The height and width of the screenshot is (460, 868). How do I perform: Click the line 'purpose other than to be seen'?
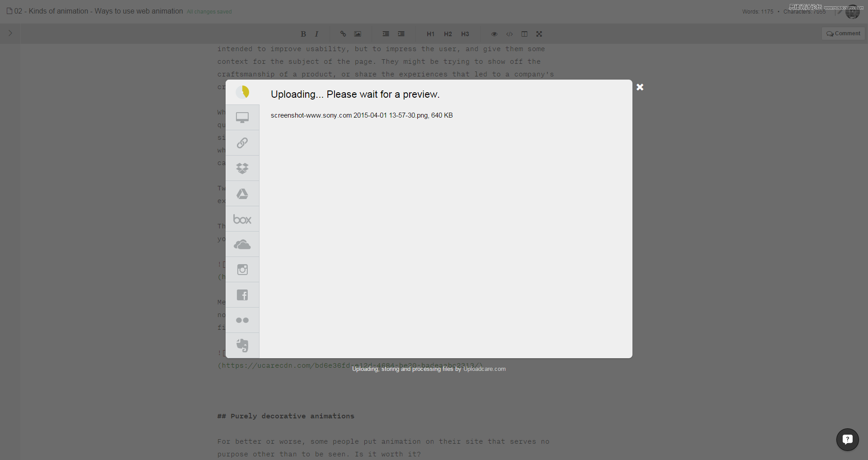[x=319, y=454]
